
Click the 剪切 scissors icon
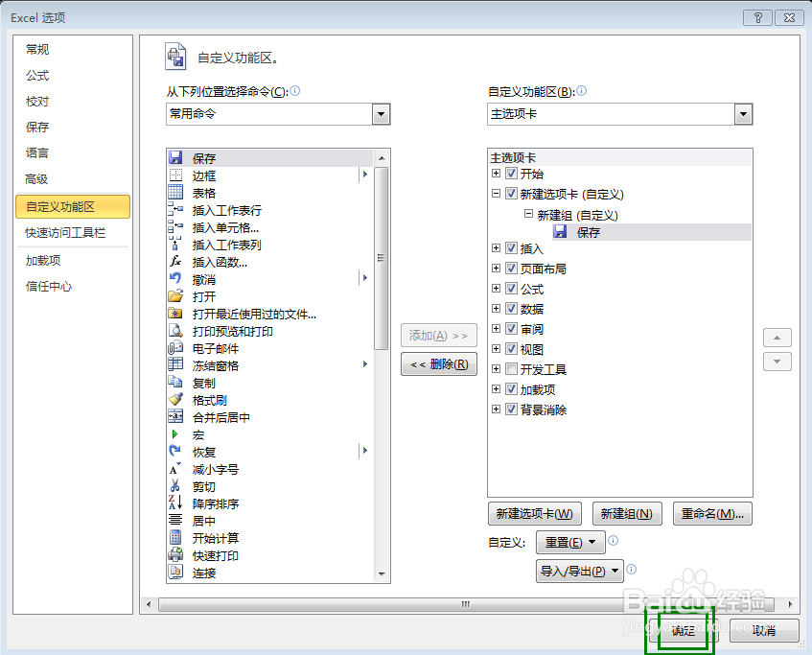point(175,486)
